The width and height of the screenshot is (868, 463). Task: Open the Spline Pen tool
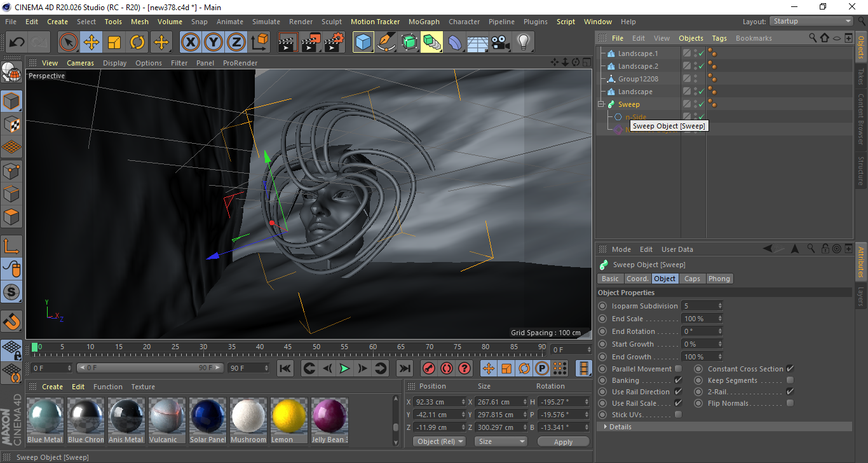tap(386, 43)
